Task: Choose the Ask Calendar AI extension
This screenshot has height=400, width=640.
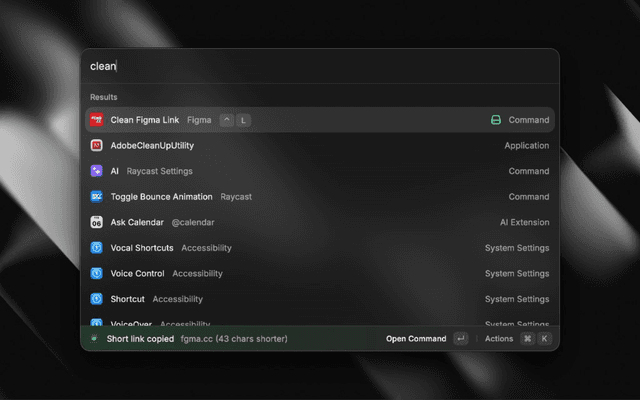Action: pyautogui.click(x=300, y=222)
